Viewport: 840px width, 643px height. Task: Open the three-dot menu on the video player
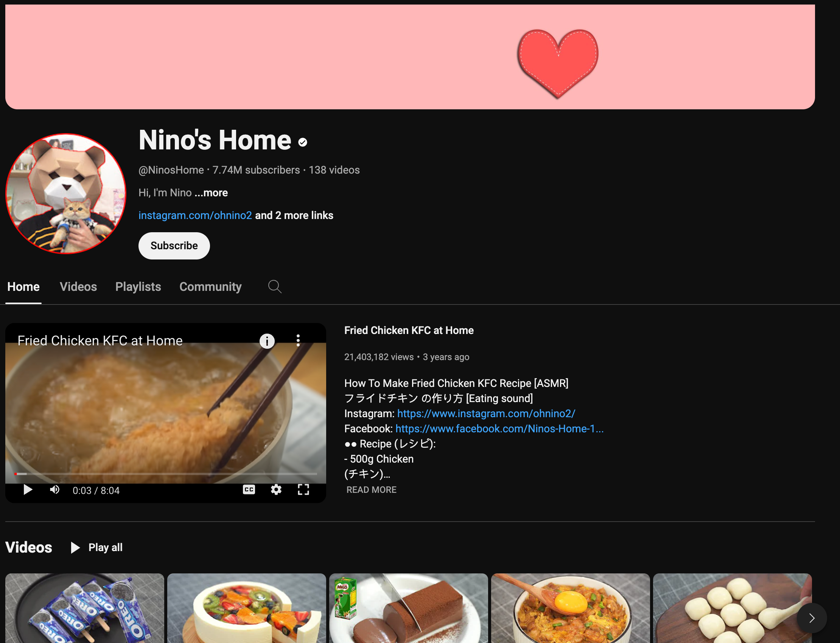click(x=298, y=341)
